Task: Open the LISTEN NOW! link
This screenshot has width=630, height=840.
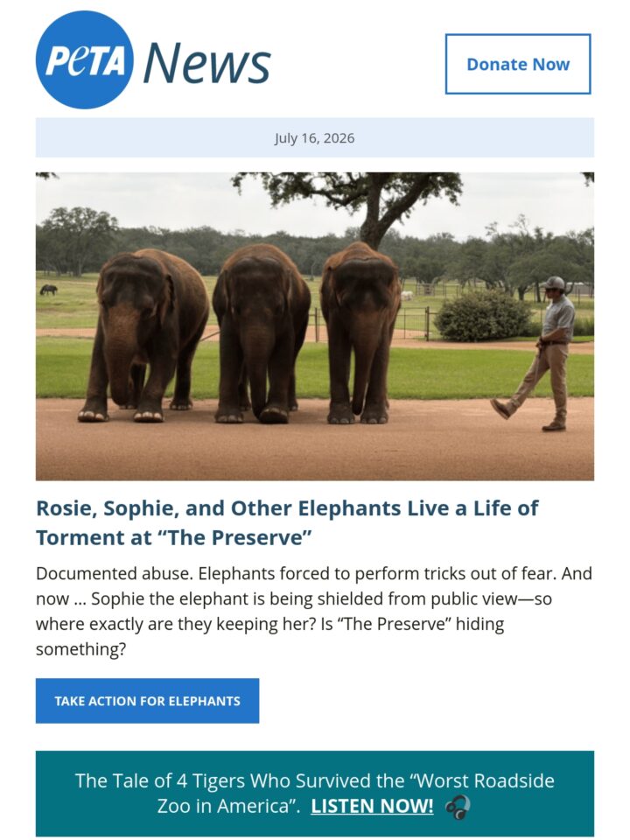Action: point(372,806)
